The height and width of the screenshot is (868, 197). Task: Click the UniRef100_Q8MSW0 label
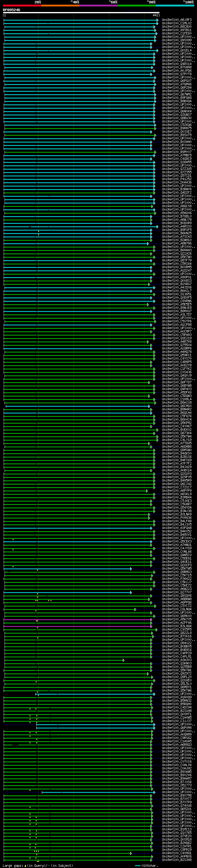pos(177,450)
